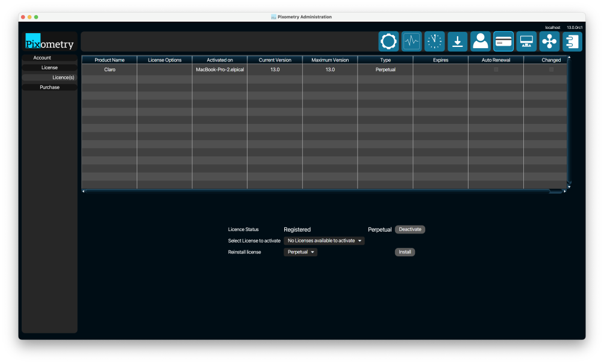Click horizontal scrollbar right arrow
Viewport: 604px width, 364px height.
click(x=565, y=191)
